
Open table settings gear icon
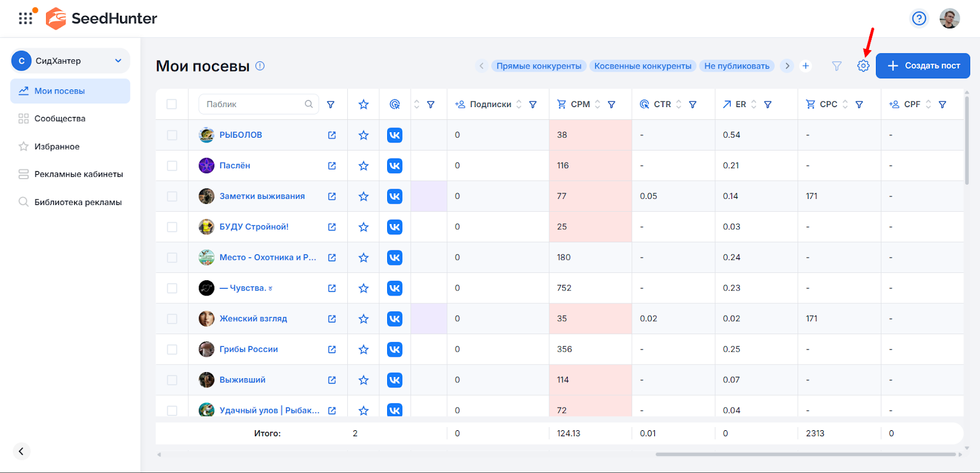[863, 66]
